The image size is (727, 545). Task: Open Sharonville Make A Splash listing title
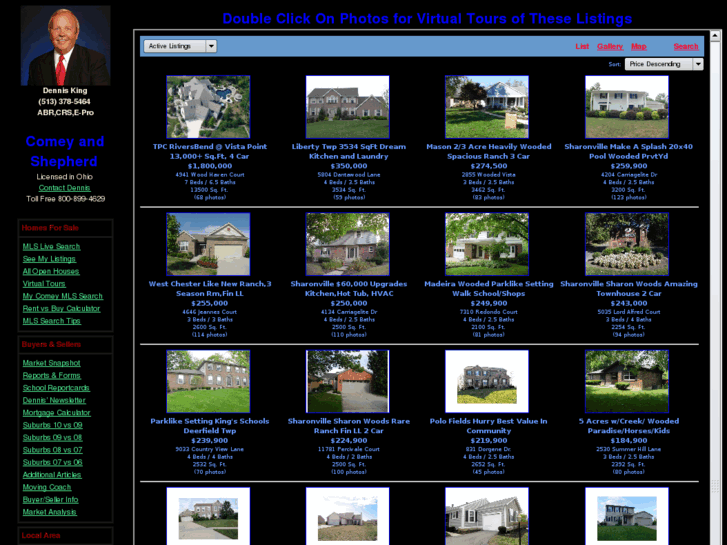tap(629, 151)
